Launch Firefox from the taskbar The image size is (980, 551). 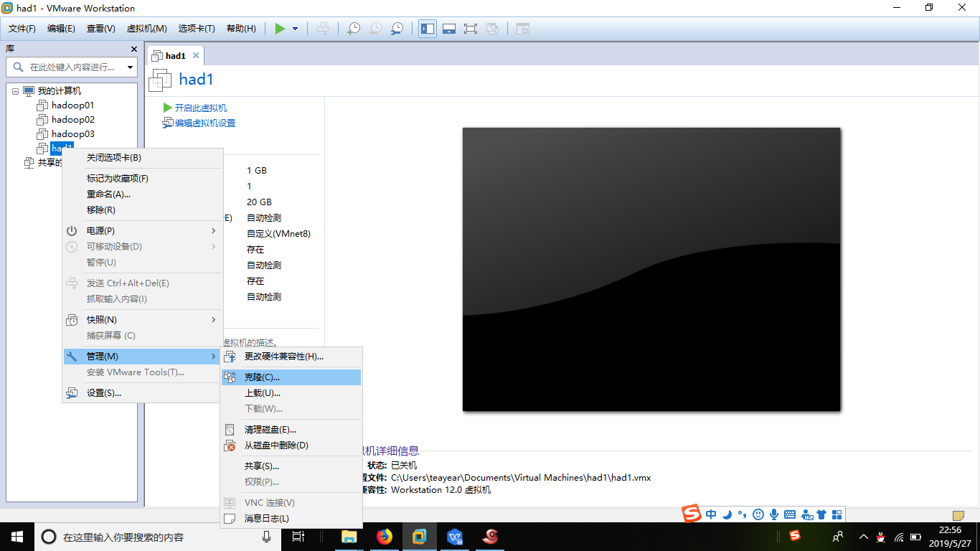click(x=385, y=537)
